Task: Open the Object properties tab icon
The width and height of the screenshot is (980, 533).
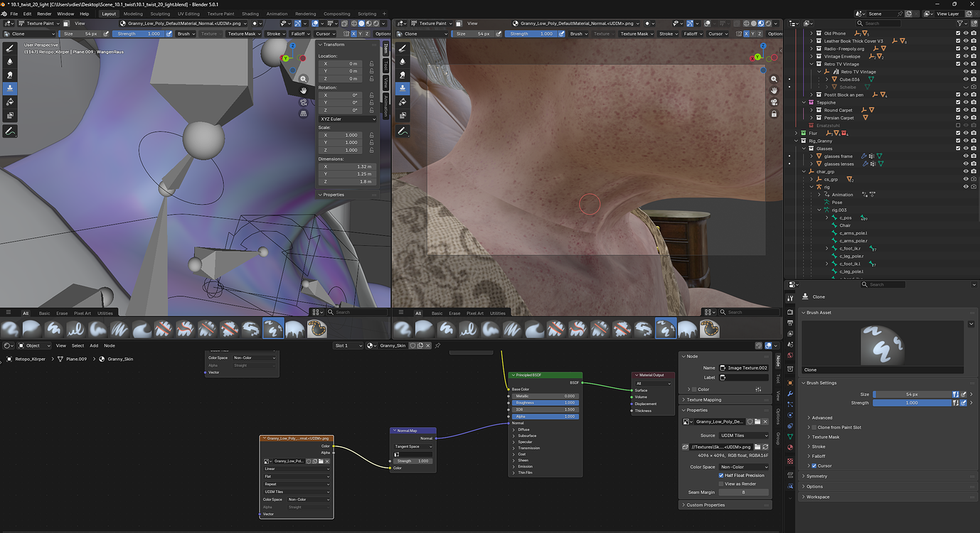Action: tap(790, 383)
